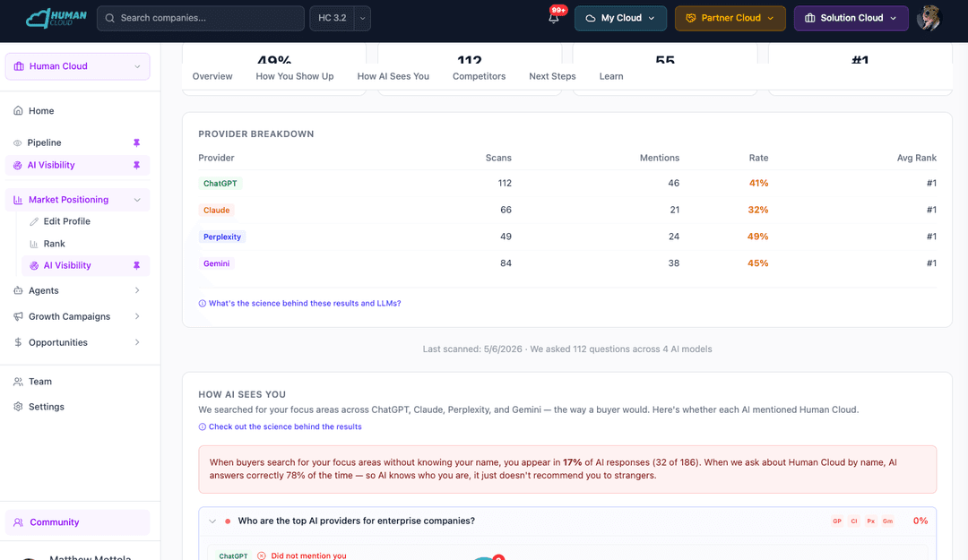Viewport: 968px width, 560px height.
Task: Click the Home house icon
Action: 18,110
